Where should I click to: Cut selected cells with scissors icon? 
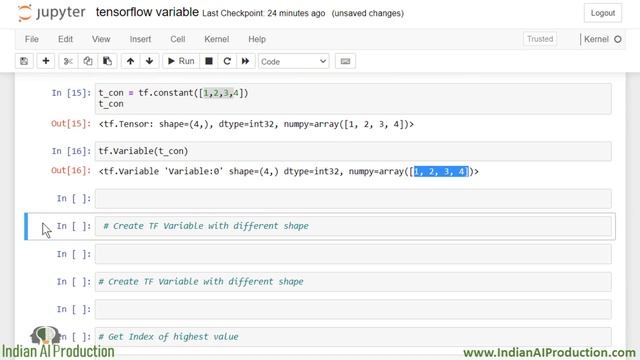(x=68, y=61)
